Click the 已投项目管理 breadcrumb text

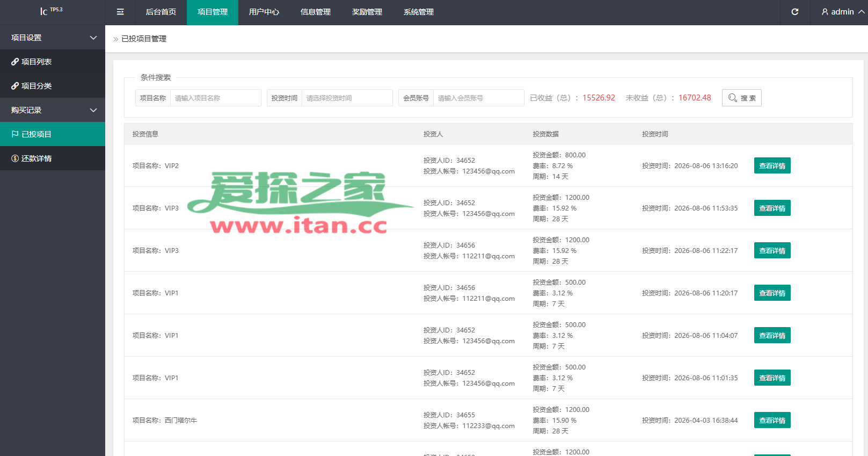(144, 39)
